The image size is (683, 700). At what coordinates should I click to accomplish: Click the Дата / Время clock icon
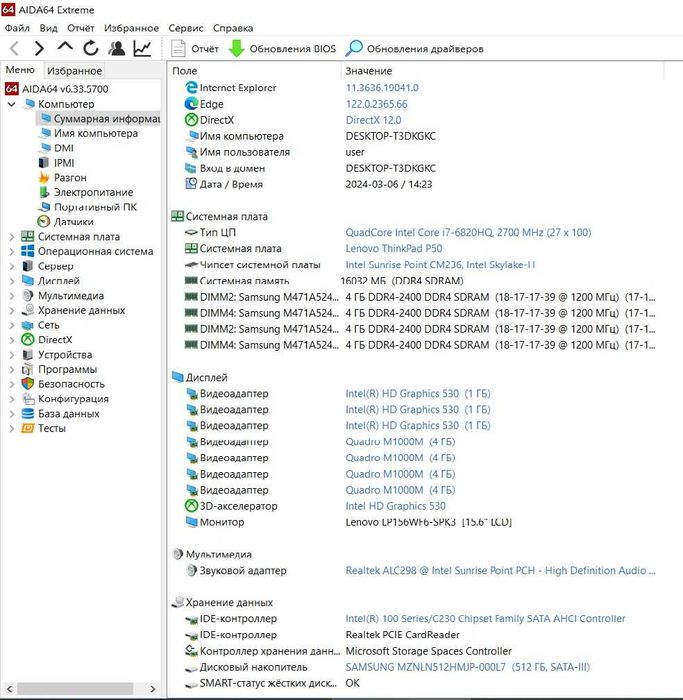click(191, 184)
